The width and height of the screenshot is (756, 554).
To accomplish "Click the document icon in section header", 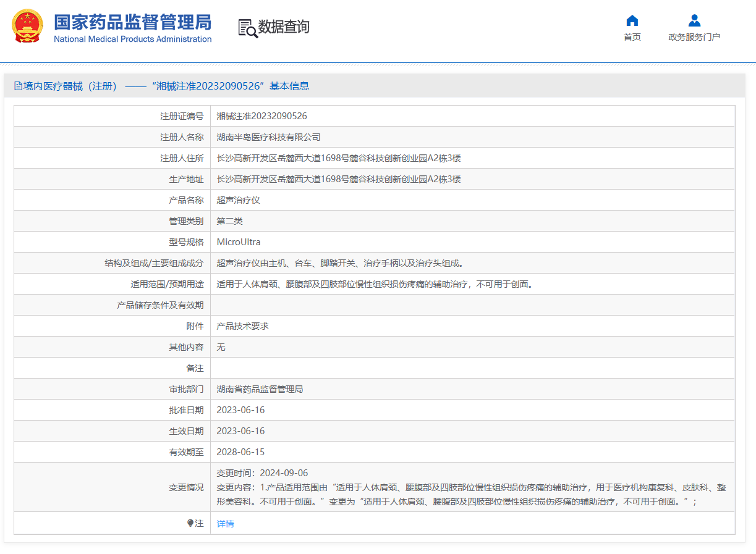I will [x=18, y=86].
